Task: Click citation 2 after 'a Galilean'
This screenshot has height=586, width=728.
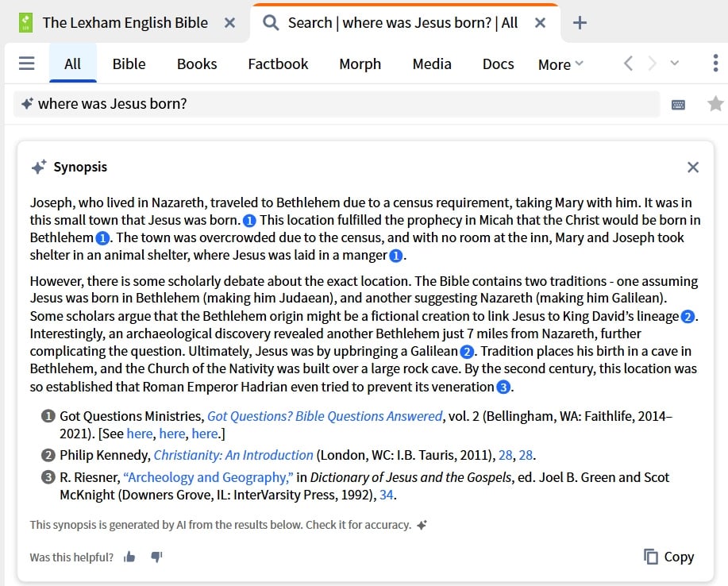Action: click(x=467, y=352)
